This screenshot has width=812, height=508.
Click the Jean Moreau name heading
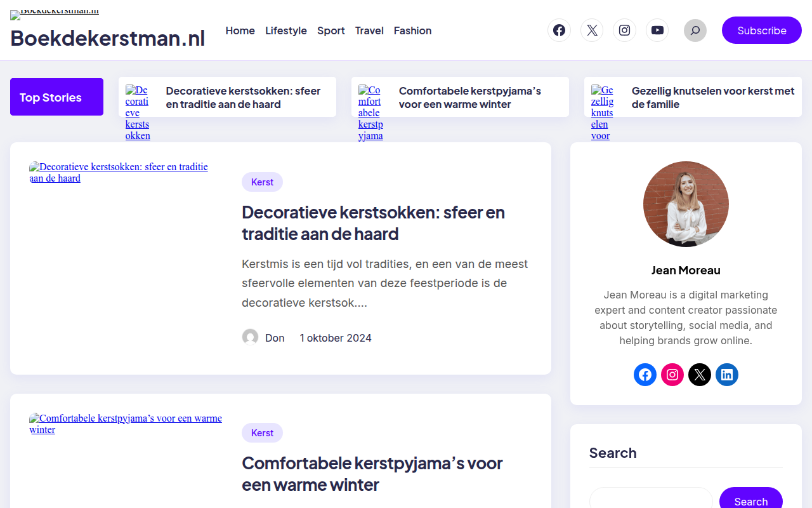click(686, 271)
